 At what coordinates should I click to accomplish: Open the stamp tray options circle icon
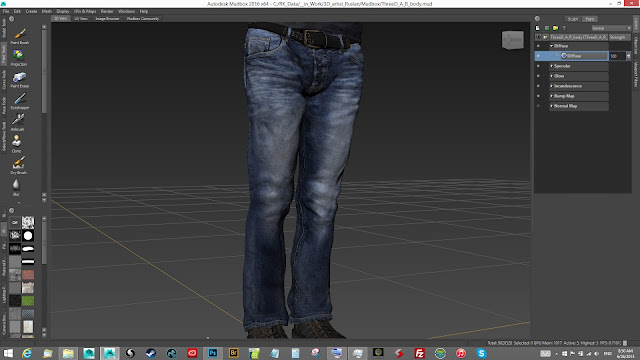coord(11,211)
